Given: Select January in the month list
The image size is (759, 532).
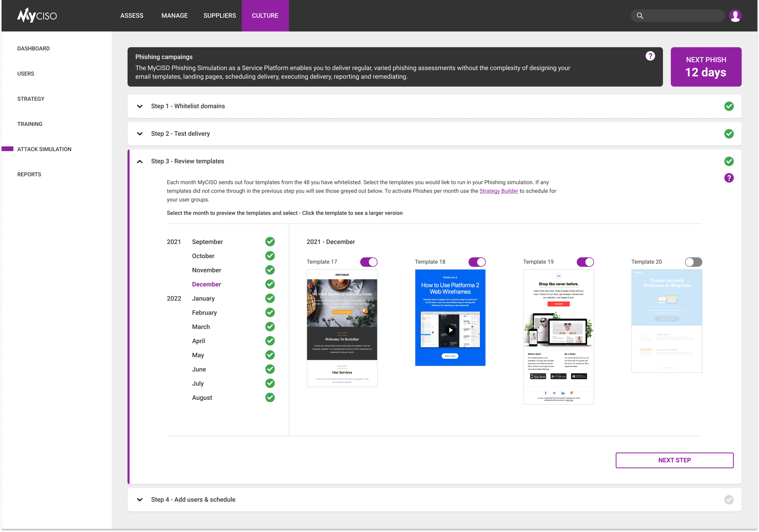Looking at the screenshot, I should [203, 298].
